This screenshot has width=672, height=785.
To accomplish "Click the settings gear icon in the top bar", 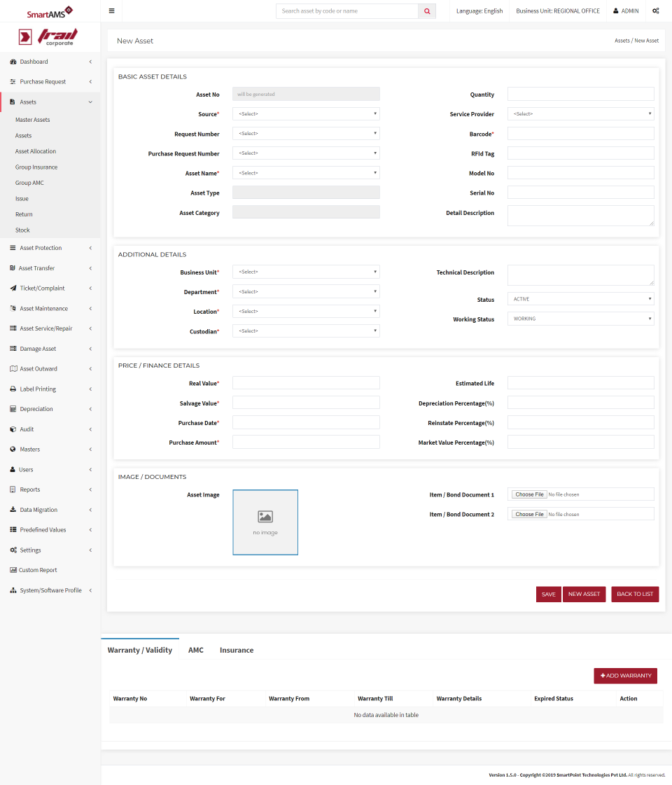I will click(x=655, y=11).
